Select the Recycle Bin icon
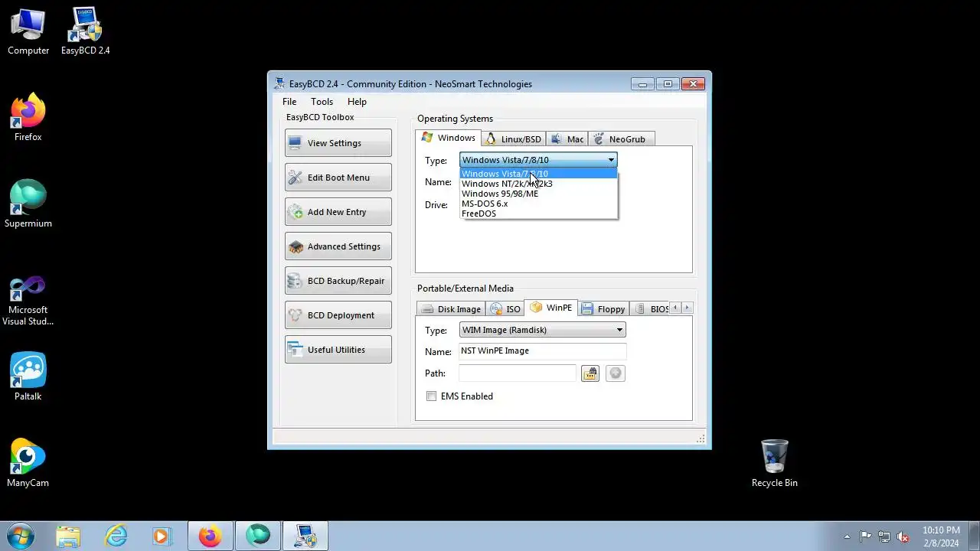The height and width of the screenshot is (551, 980). [774, 464]
